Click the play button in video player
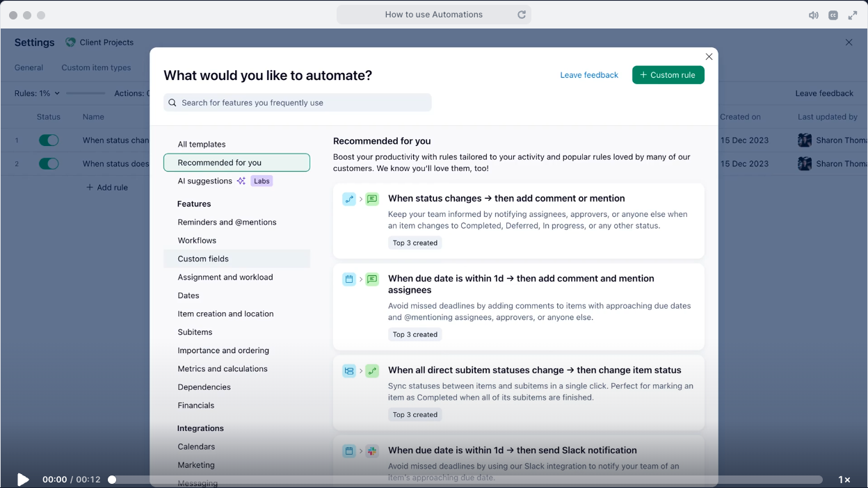 23,480
